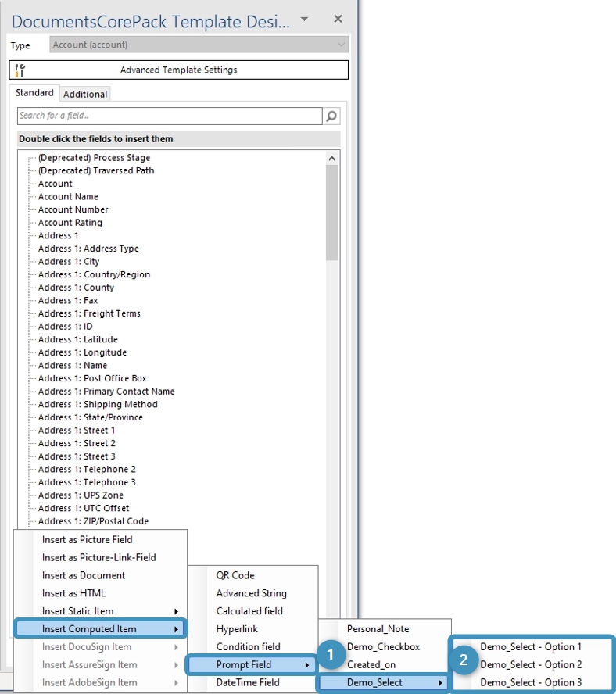This screenshot has height=694, width=616.
Task: Click the field list scrollbar thumb
Action: pos(332,213)
